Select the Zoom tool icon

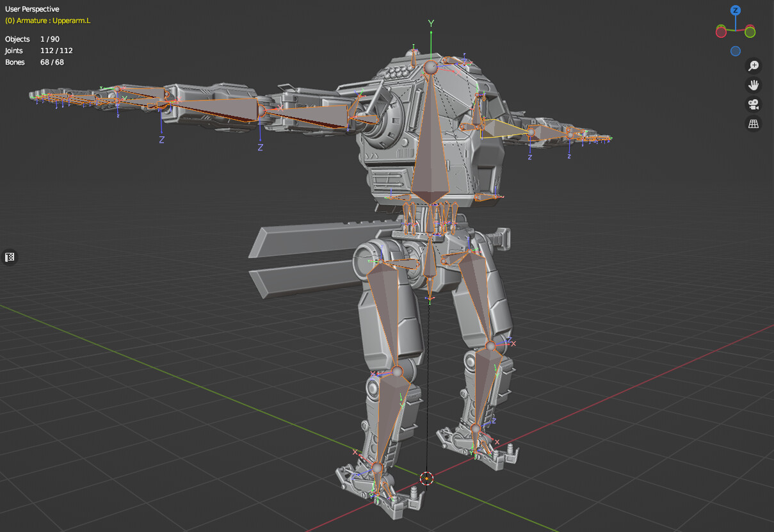click(x=754, y=65)
